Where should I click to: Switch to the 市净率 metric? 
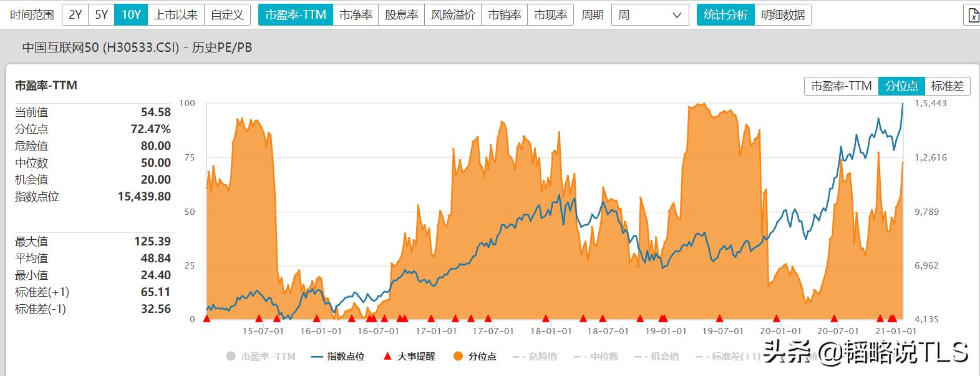tap(356, 14)
